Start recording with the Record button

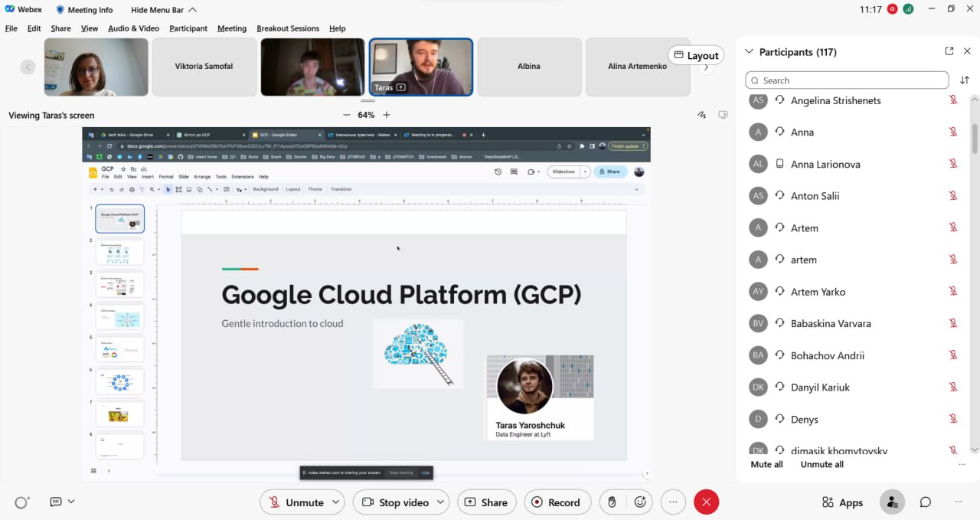coord(557,502)
